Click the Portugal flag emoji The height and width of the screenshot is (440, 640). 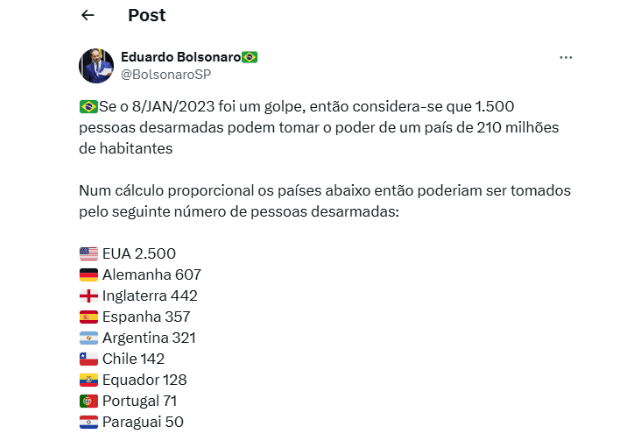pyautogui.click(x=88, y=401)
